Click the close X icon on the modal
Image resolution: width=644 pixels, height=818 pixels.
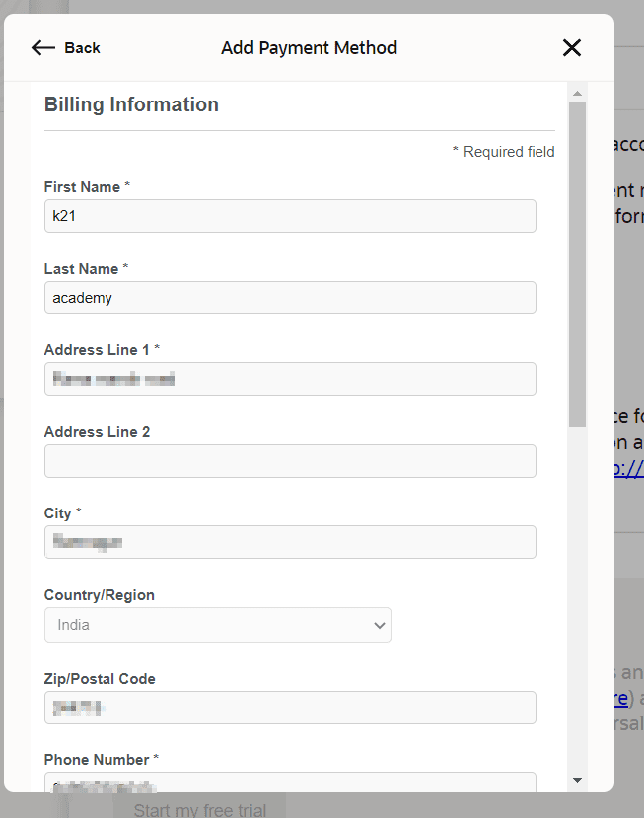click(x=572, y=47)
